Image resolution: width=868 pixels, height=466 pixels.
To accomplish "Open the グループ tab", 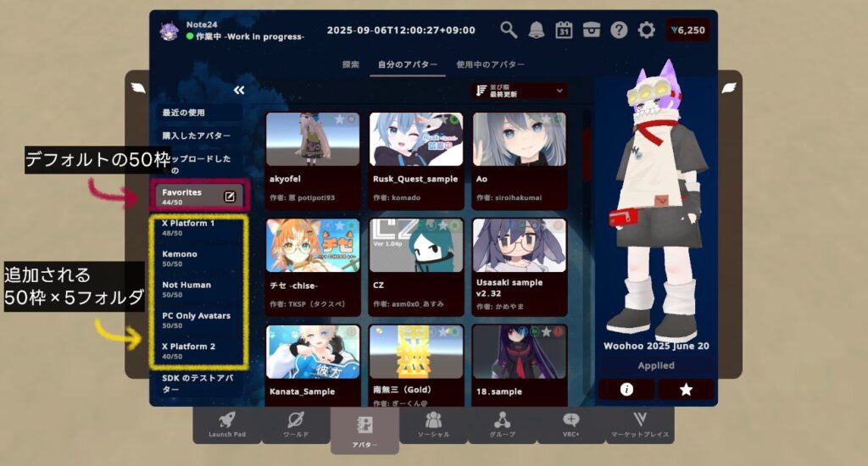I will 502,425.
